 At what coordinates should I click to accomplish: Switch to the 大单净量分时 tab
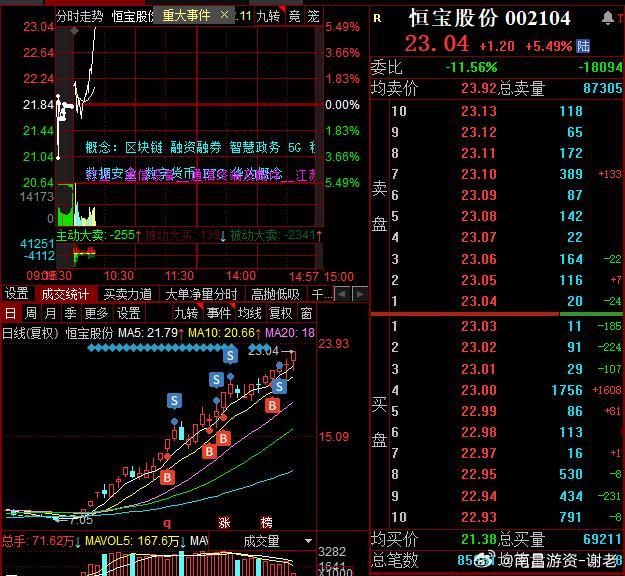(x=201, y=294)
